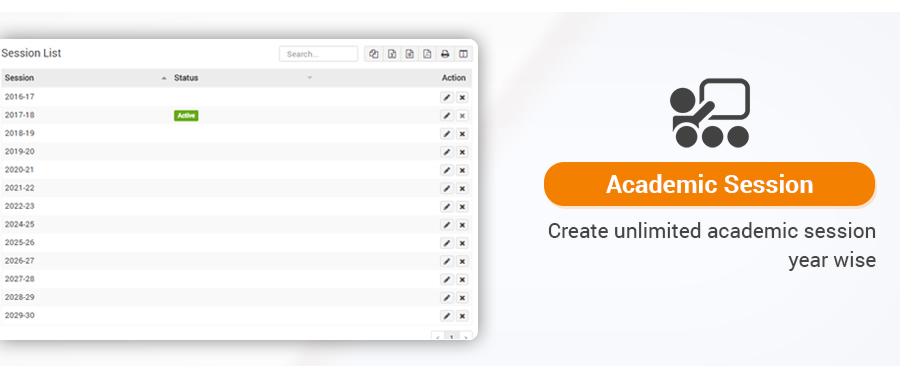Go to next page arrow
900x366 pixels.
click(465, 337)
